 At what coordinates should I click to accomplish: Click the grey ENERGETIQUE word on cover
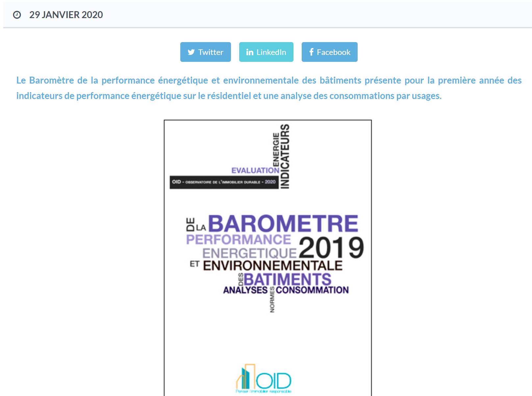click(249, 253)
